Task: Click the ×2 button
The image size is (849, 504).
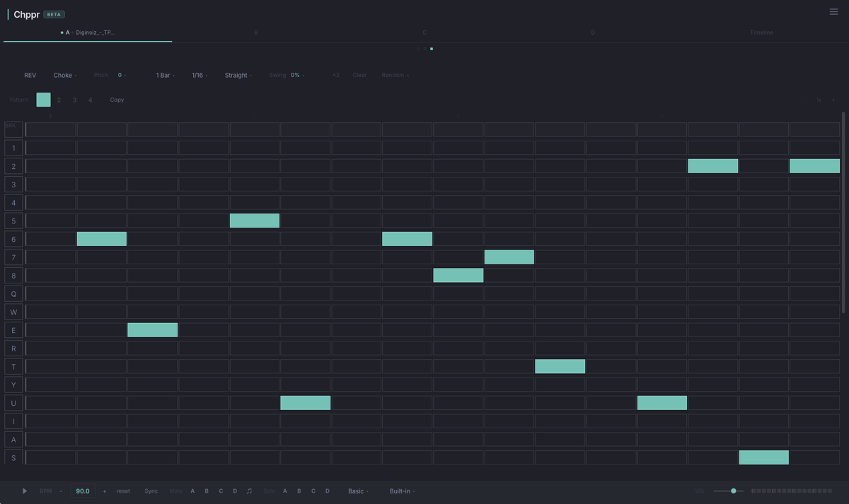Action: (336, 75)
